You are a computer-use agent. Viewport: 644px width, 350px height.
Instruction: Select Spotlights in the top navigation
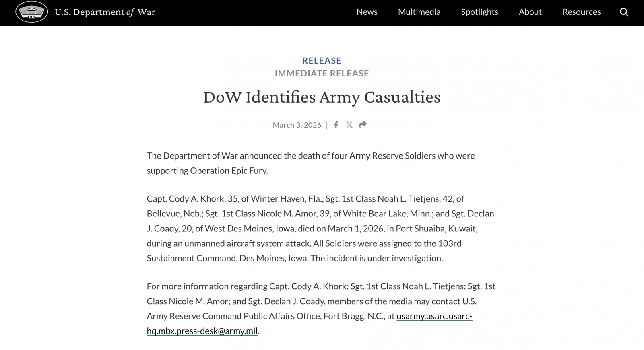479,12
